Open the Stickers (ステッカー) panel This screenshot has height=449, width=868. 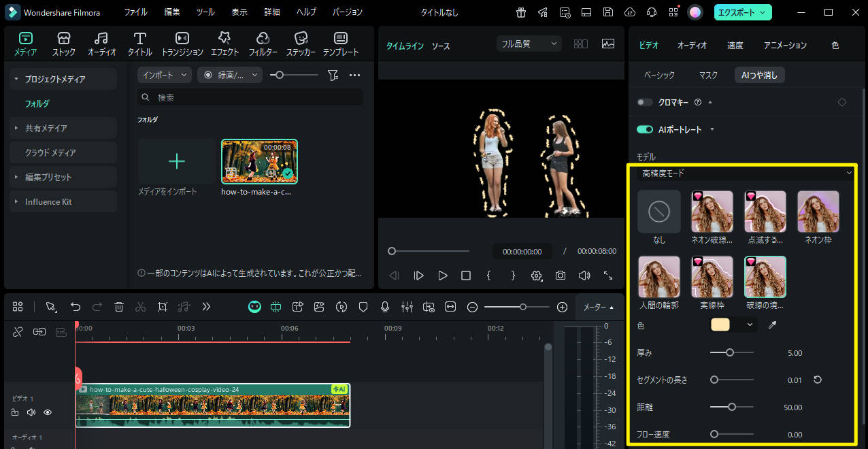pos(301,44)
